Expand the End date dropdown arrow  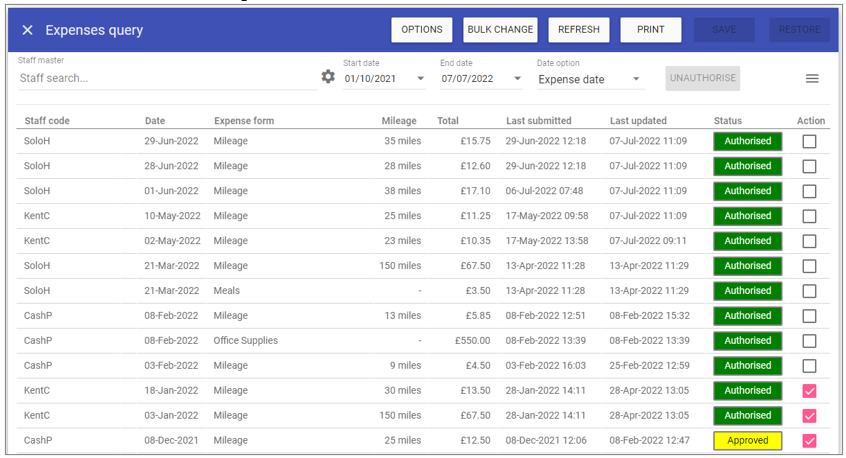[x=517, y=79]
